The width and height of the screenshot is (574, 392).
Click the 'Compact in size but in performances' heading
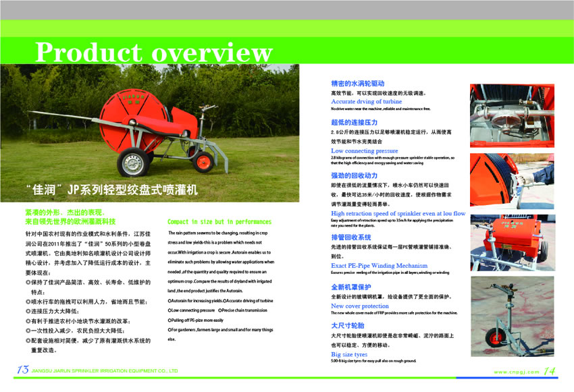(x=219, y=221)
